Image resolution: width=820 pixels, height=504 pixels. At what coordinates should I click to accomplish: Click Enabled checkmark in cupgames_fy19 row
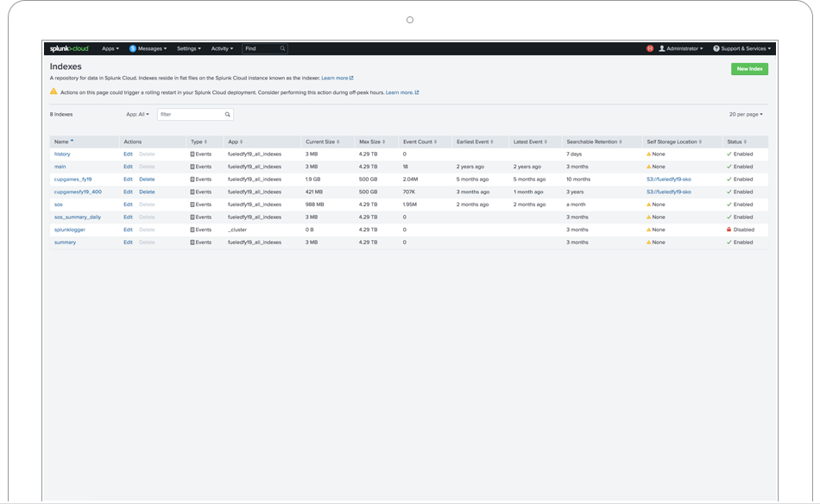point(729,180)
